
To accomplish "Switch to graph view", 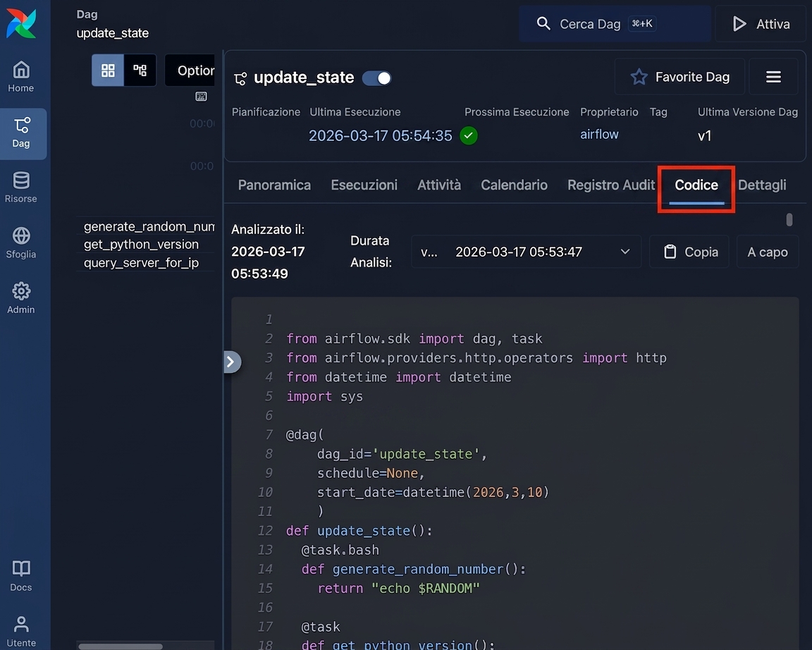I will tap(140, 70).
